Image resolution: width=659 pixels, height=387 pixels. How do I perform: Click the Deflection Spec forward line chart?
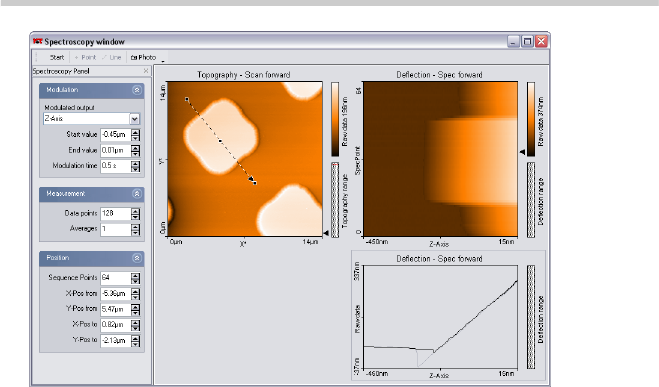pos(440,317)
